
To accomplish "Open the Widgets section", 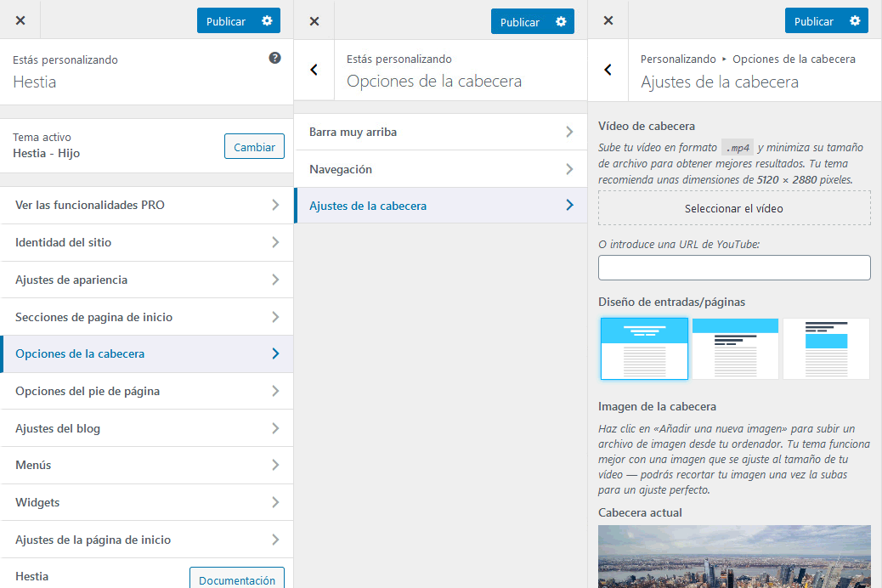I will pyautogui.click(x=147, y=502).
